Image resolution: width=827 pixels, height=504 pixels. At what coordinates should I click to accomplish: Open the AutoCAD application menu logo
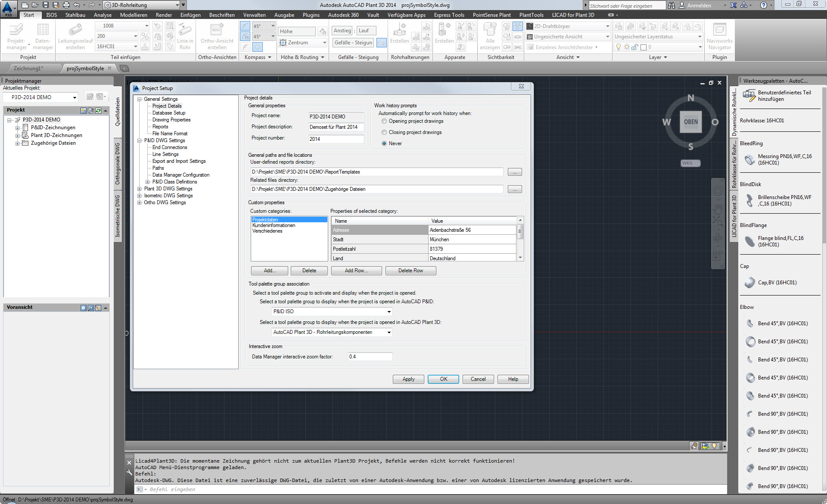(x=8, y=8)
